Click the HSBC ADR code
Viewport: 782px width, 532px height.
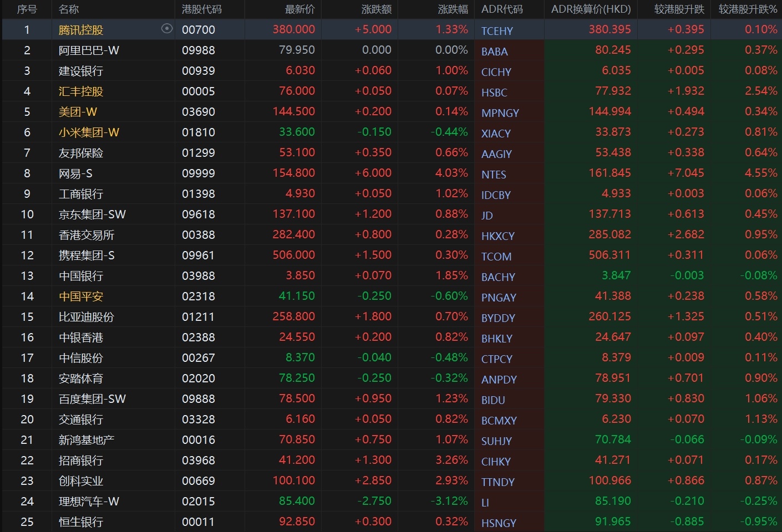pos(494,93)
